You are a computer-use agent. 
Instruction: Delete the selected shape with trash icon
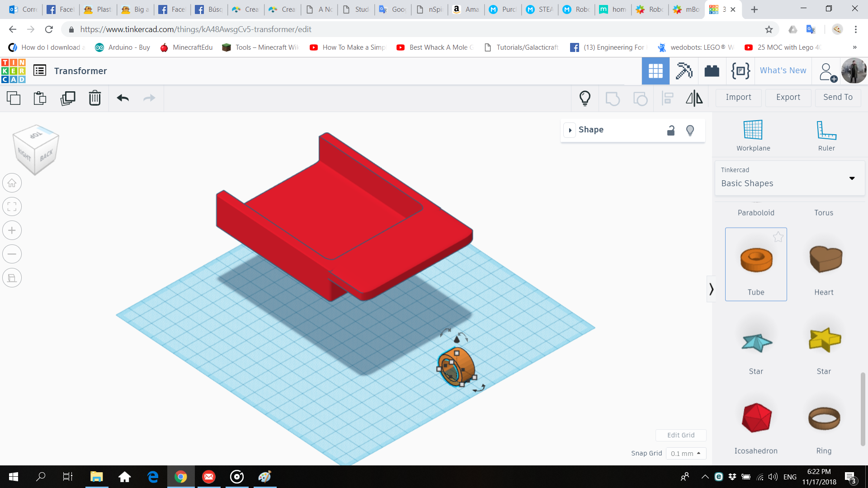tap(95, 98)
